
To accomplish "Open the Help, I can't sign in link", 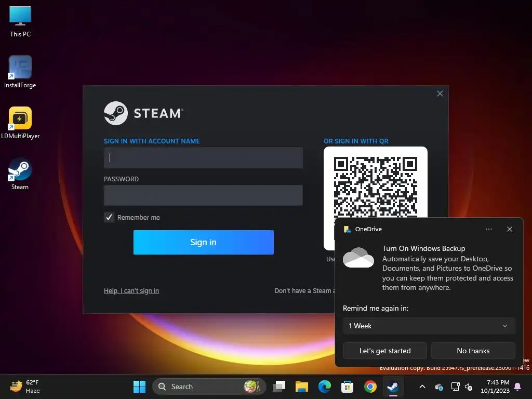I will (131, 291).
